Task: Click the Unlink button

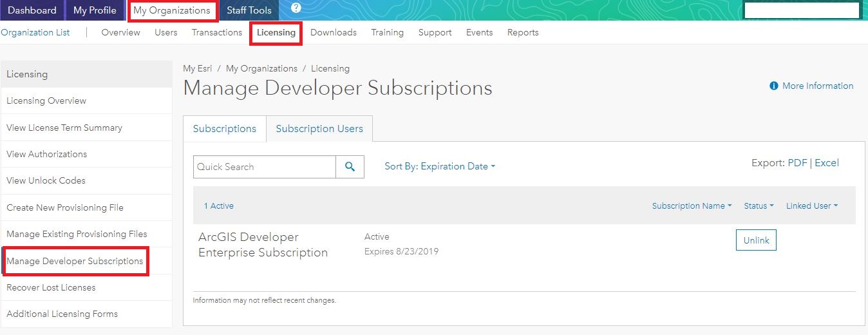Action: 756,240
